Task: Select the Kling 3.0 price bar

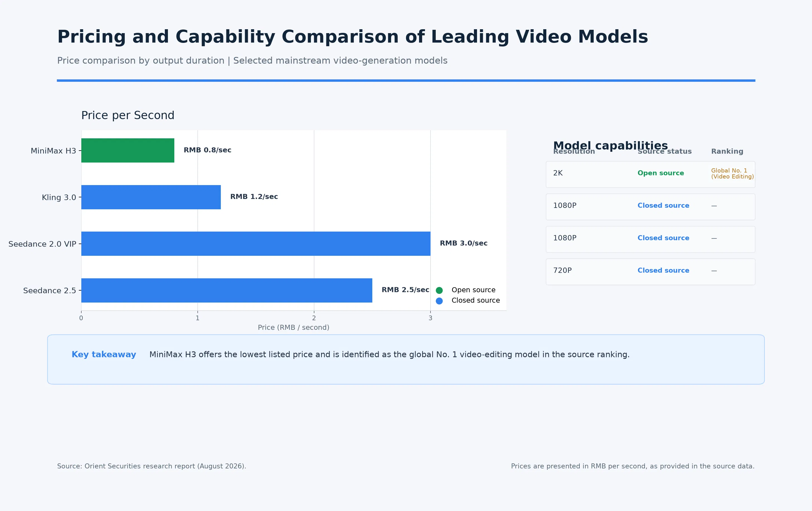Action: 151,197
